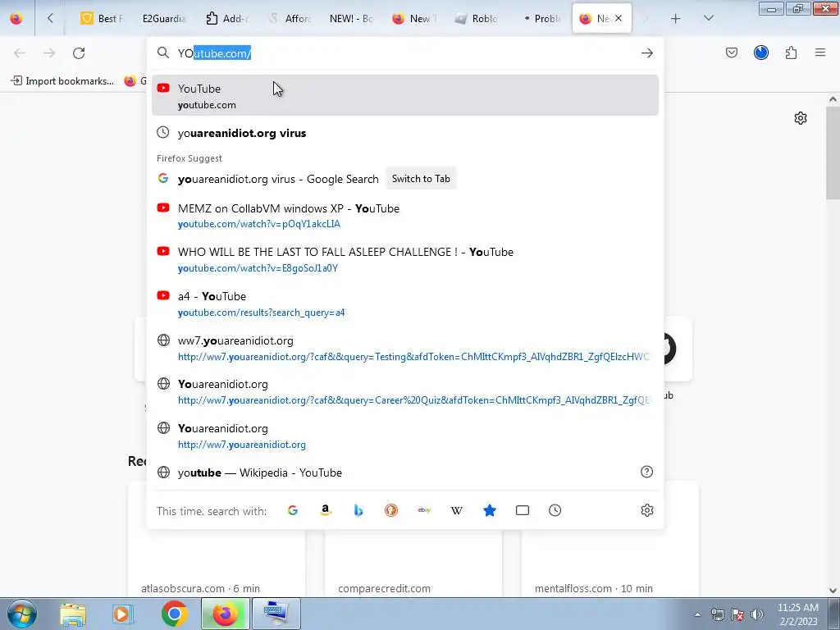Click the Firefox Suggest help icon
Viewport: 840px width, 630px height.
[x=646, y=472]
